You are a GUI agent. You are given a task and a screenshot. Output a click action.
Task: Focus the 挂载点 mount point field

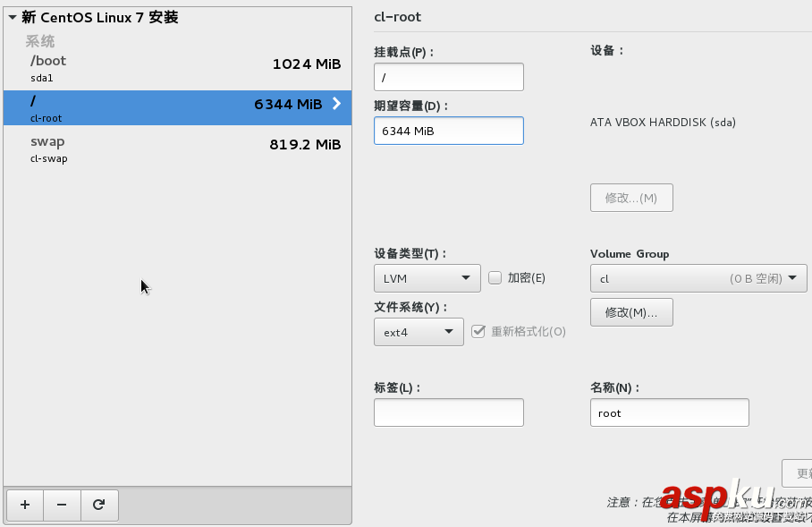click(x=448, y=77)
